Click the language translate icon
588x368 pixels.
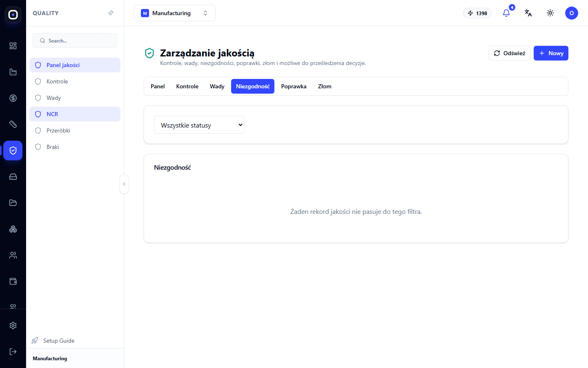[x=528, y=13]
